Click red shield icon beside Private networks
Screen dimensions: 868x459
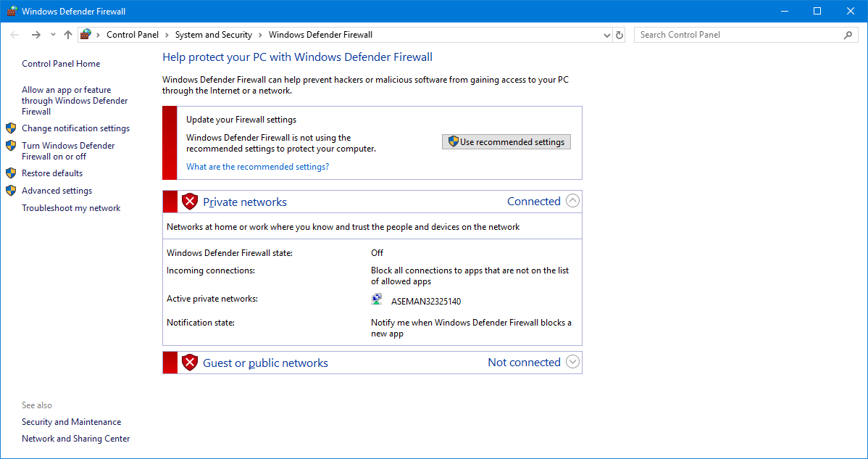tap(190, 202)
